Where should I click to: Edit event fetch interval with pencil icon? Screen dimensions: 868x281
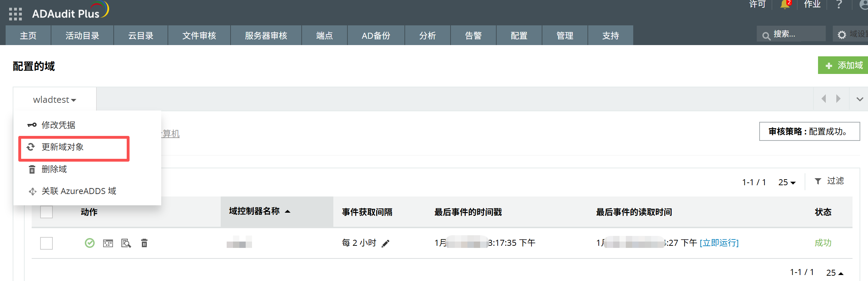click(386, 243)
